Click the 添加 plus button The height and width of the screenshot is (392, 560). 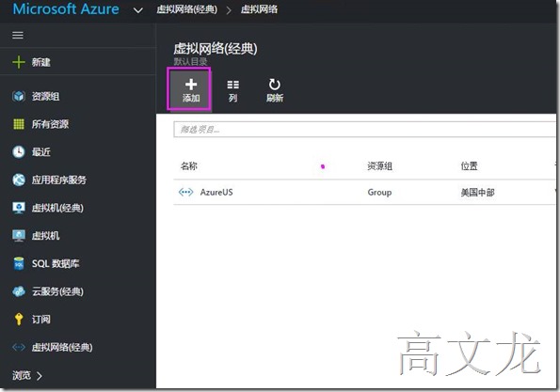pyautogui.click(x=191, y=90)
